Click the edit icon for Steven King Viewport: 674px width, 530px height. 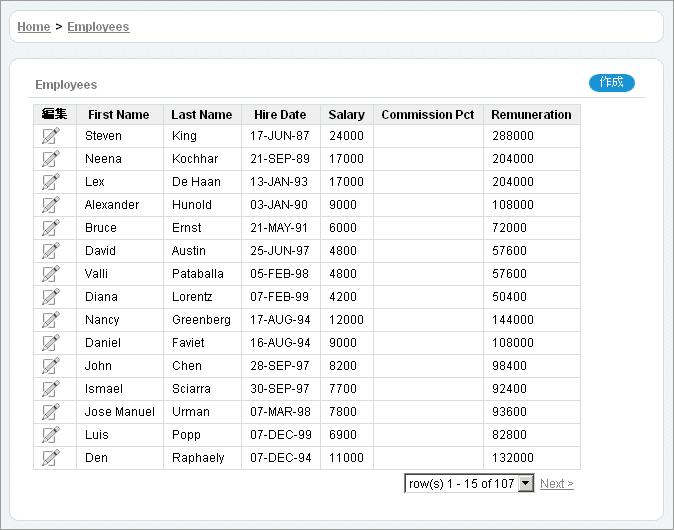51,136
